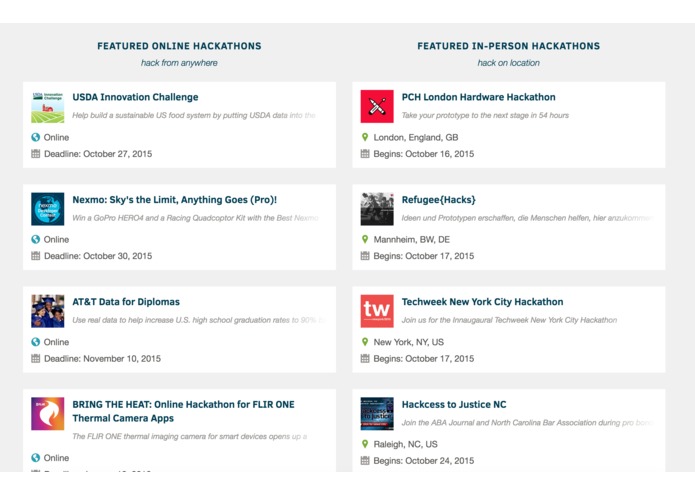Click globe icon in BRING THE HEAT card

[35, 458]
